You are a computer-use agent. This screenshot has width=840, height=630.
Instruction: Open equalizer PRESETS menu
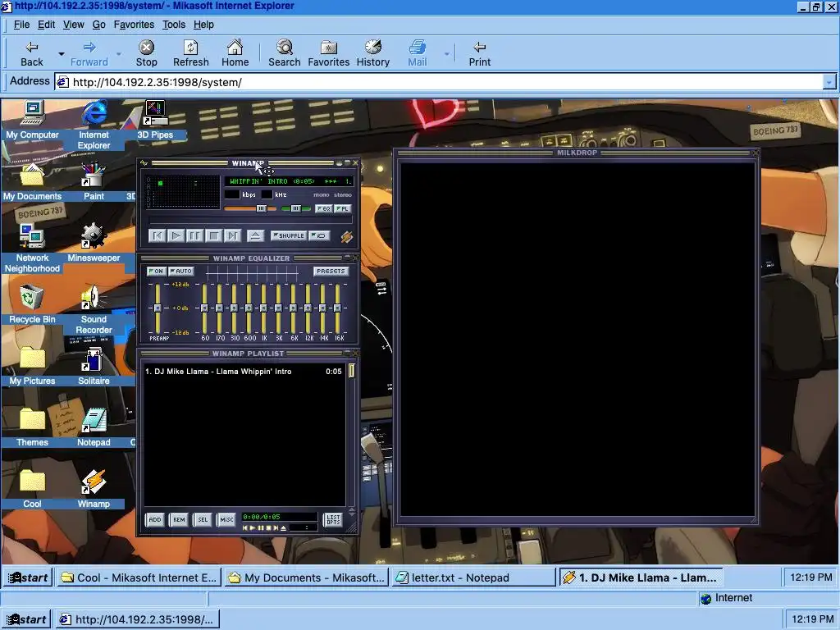click(331, 271)
